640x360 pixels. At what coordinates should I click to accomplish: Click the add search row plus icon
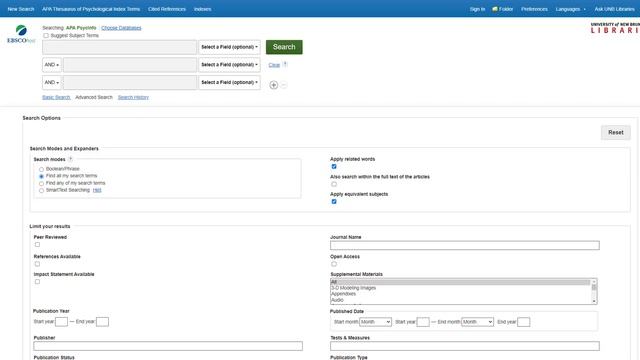click(273, 85)
